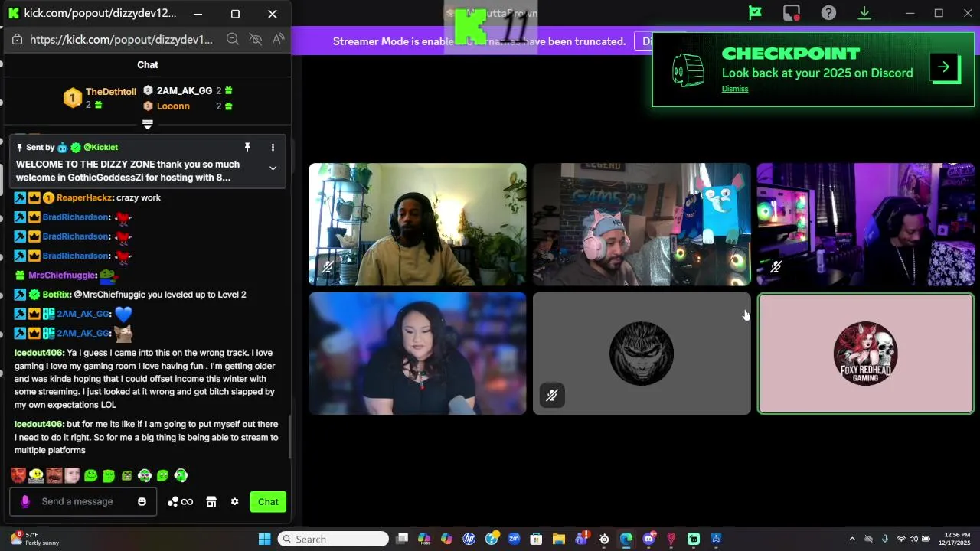Select the popout URL address text
980x551 pixels.
point(121,39)
